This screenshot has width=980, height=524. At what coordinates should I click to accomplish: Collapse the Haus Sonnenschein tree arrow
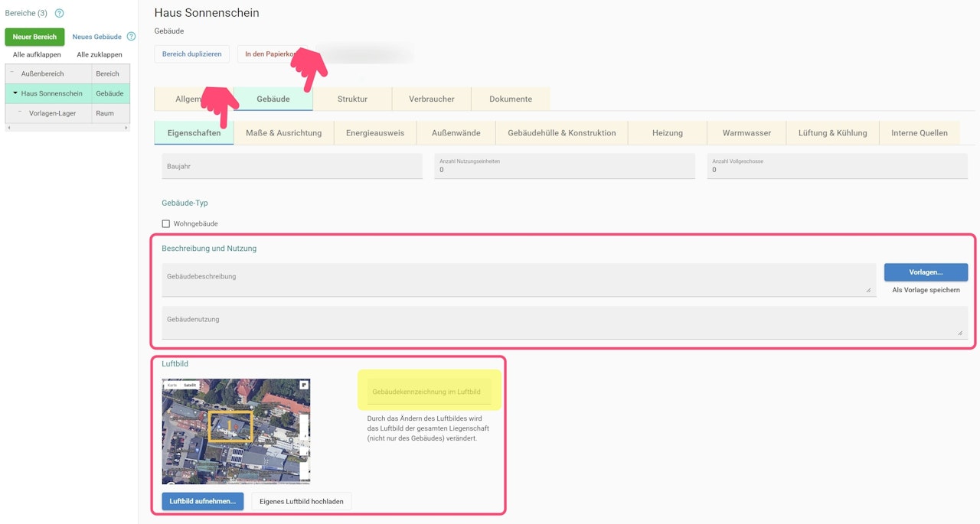15,93
